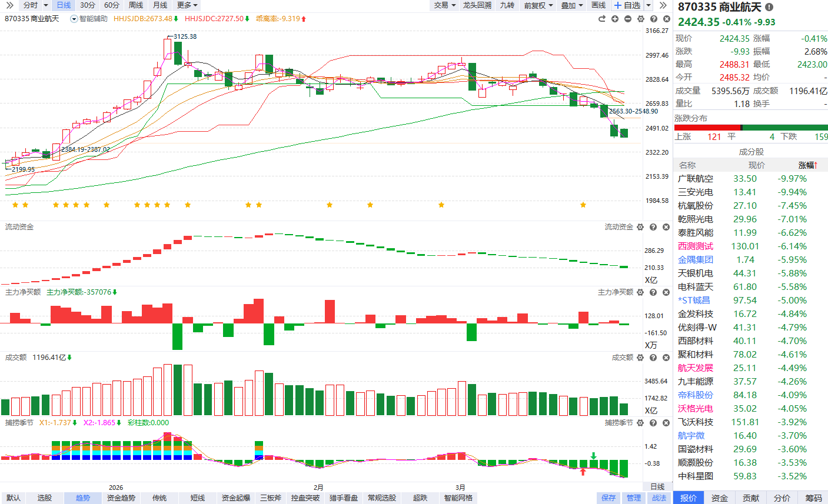The height and width of the screenshot is (504, 828).
Task: Open settings gear for 捕捞季节 indicator
Action: click(640, 423)
